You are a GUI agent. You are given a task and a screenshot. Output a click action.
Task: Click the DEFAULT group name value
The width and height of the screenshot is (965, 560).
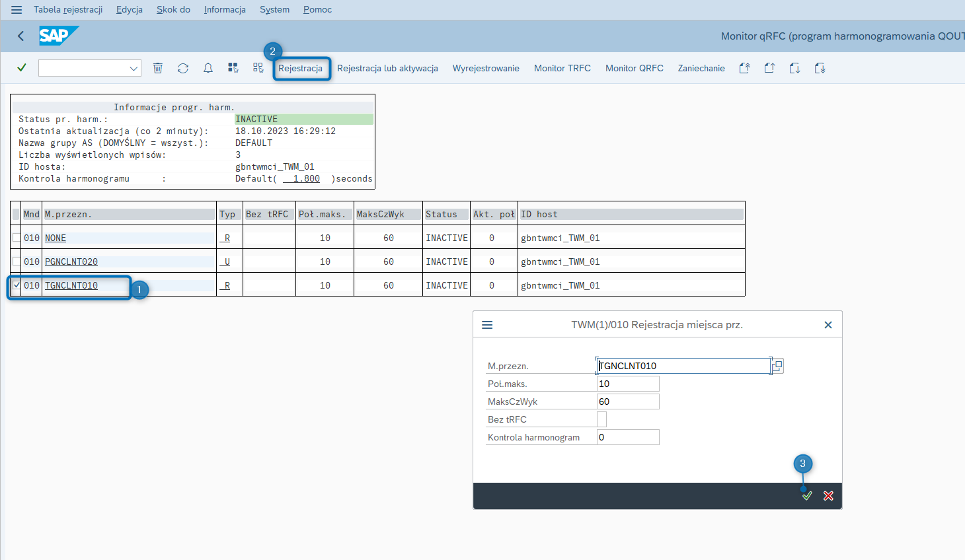click(254, 143)
